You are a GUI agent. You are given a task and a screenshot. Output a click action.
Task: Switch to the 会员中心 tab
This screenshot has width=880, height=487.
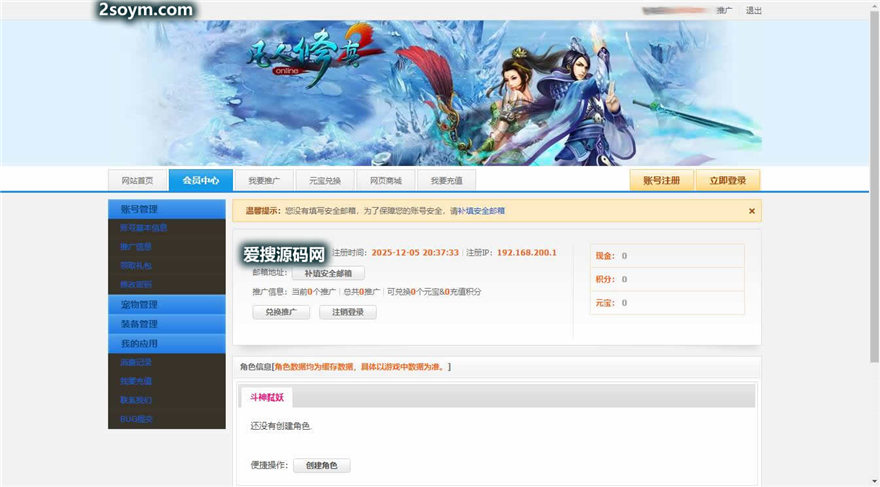[x=201, y=181]
